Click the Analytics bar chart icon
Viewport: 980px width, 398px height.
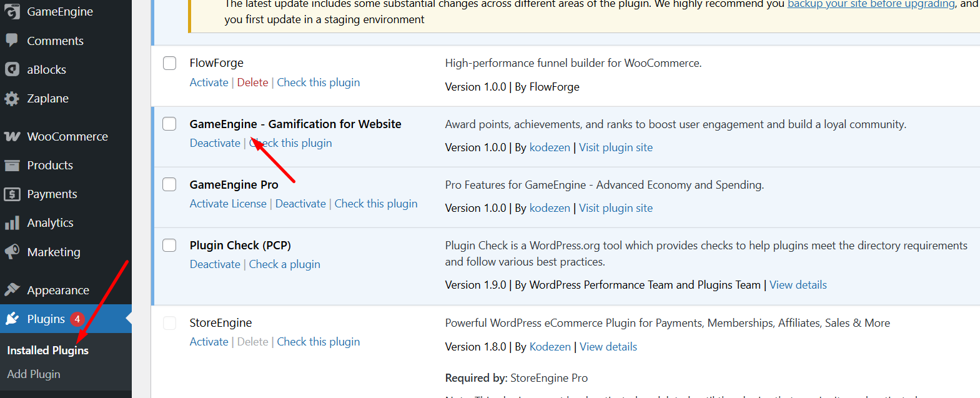click(12, 223)
